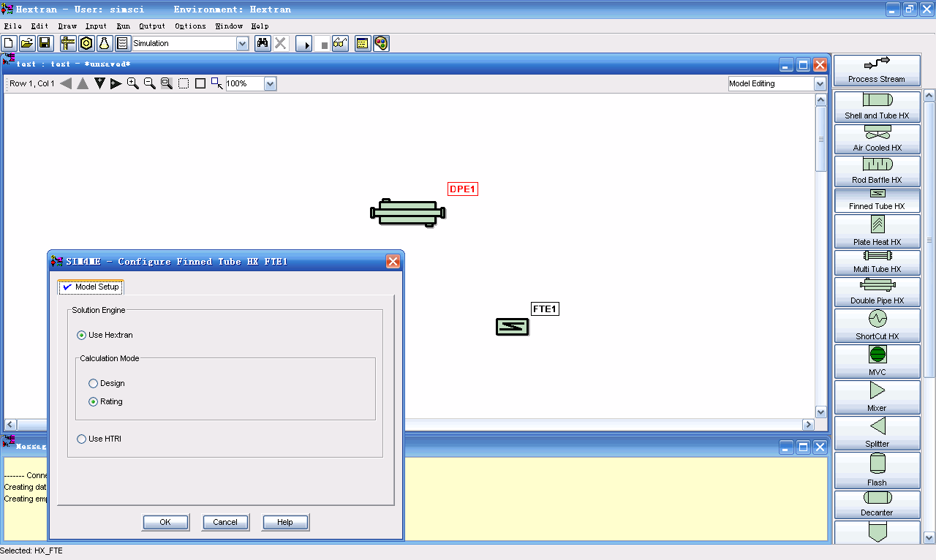Stop the simulation with the square icon
Image resolution: width=936 pixels, height=560 pixels.
324,45
